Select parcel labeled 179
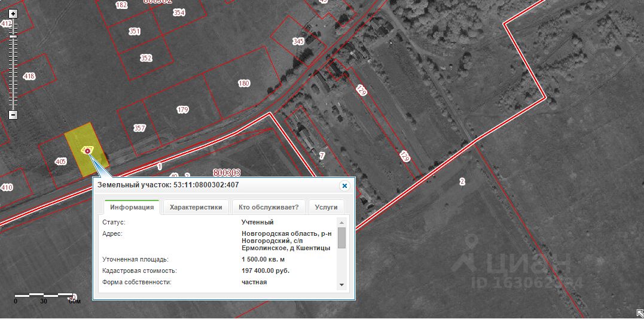 (x=183, y=110)
